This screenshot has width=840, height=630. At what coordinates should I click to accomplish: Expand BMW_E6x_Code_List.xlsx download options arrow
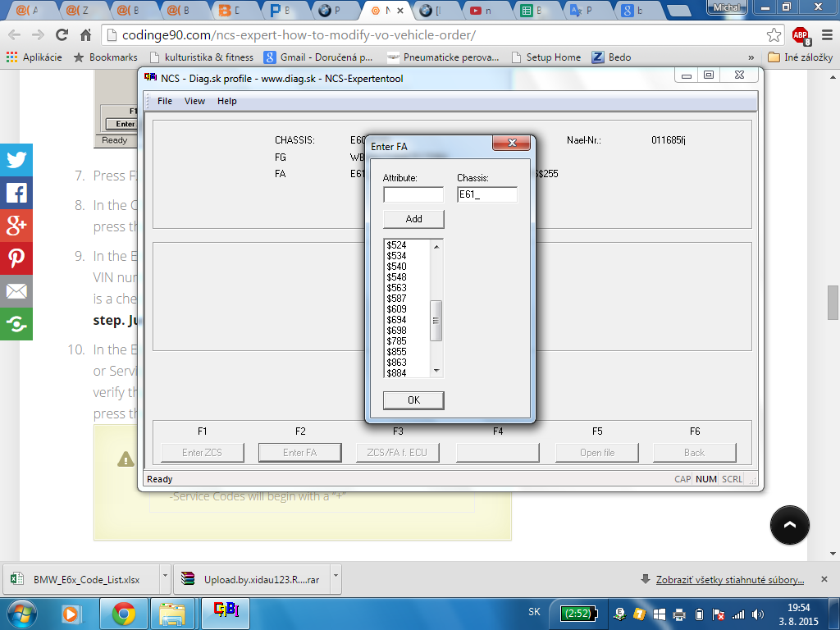[165, 579]
